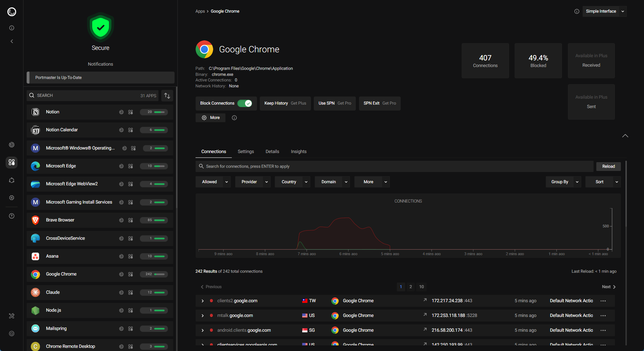This screenshot has width=644, height=351.
Task: Open developer tools via the wrench icon
Action: [x=12, y=316]
